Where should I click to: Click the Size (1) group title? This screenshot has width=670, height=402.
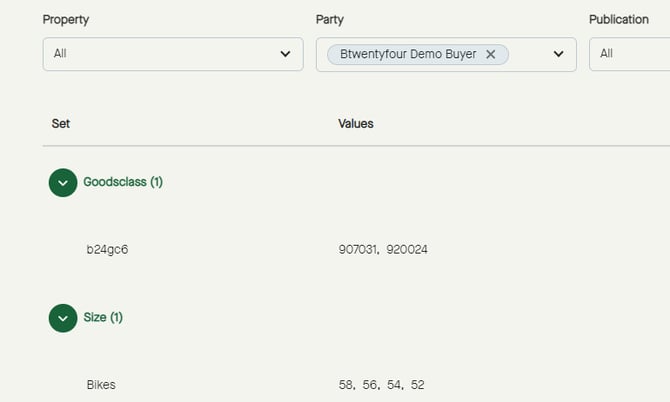(x=103, y=318)
